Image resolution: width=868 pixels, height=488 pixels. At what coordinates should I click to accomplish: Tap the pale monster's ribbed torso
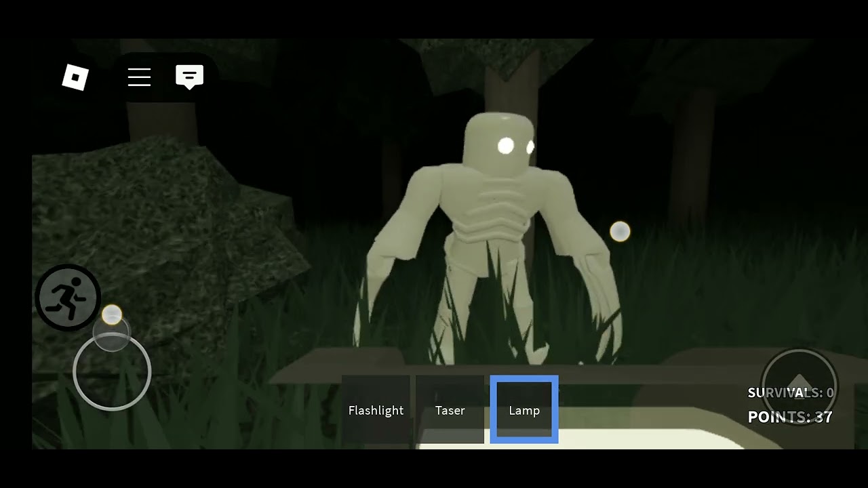(494, 203)
